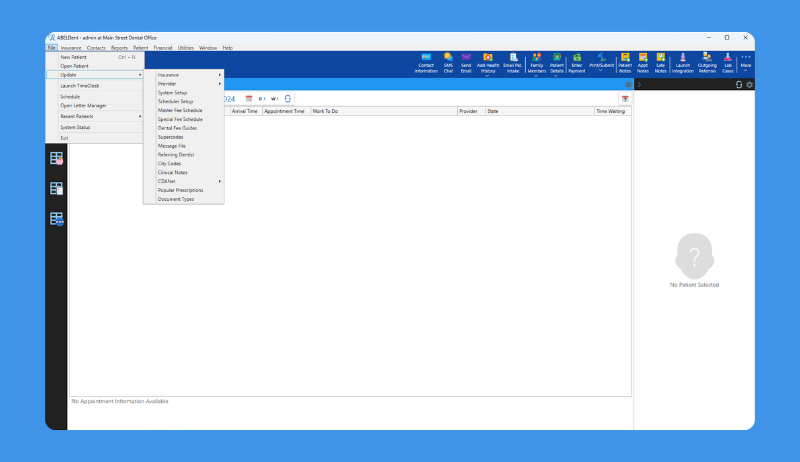This screenshot has height=462, width=800.
Task: Open Patient Notes
Action: point(625,63)
